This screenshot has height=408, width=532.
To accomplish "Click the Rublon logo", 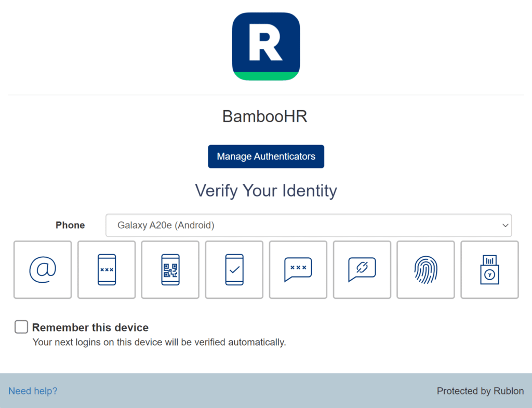I will pos(266,45).
